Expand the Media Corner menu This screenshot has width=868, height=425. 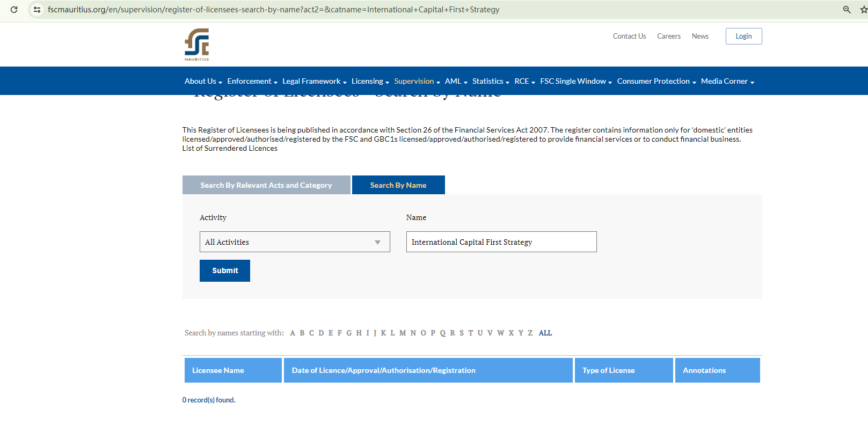(727, 81)
